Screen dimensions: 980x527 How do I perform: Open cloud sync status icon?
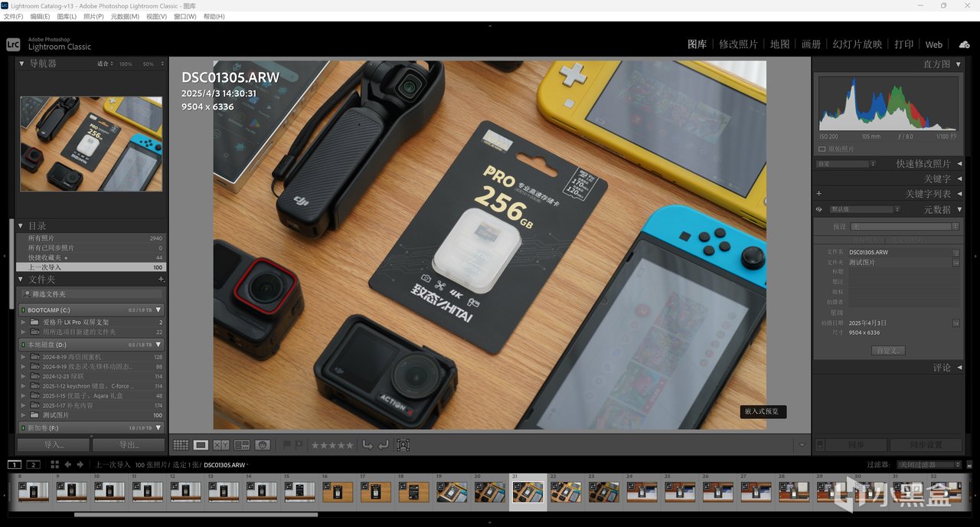(964, 44)
